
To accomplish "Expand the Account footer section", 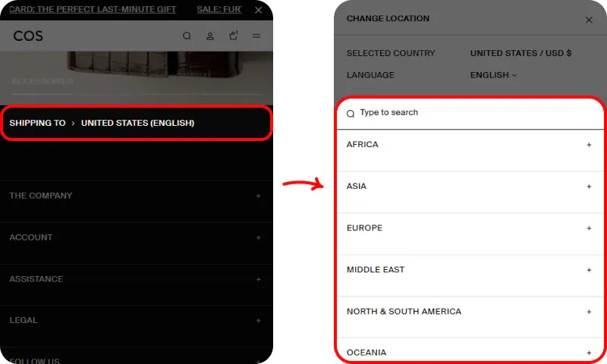I will (258, 237).
